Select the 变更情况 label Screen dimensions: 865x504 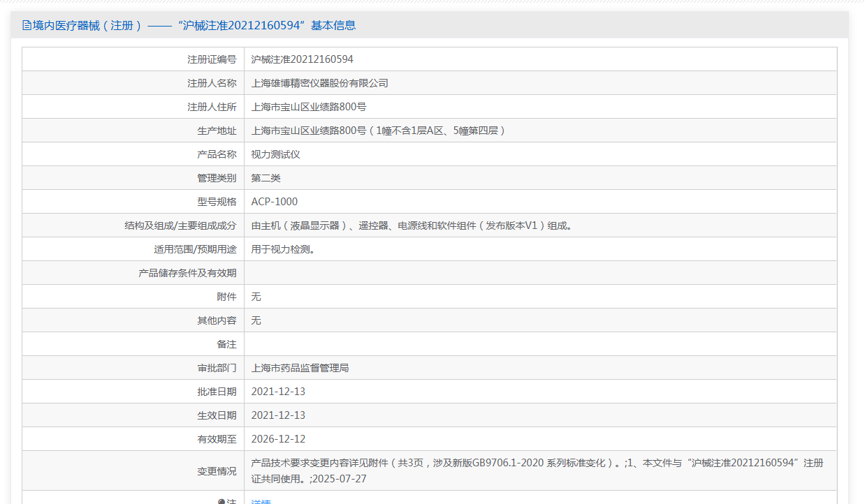click(x=217, y=471)
